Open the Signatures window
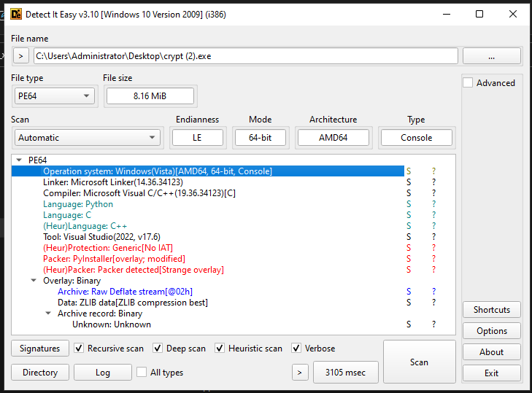This screenshot has width=532, height=393. 39,349
